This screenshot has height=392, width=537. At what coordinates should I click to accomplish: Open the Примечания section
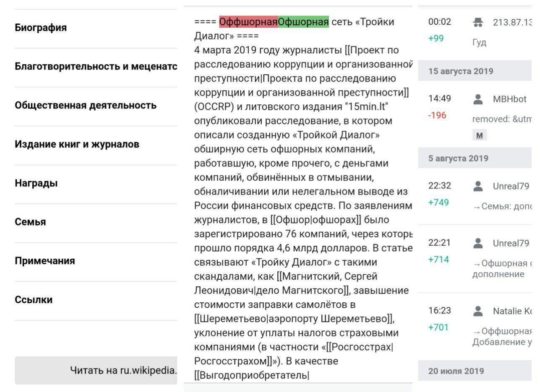coord(96,261)
